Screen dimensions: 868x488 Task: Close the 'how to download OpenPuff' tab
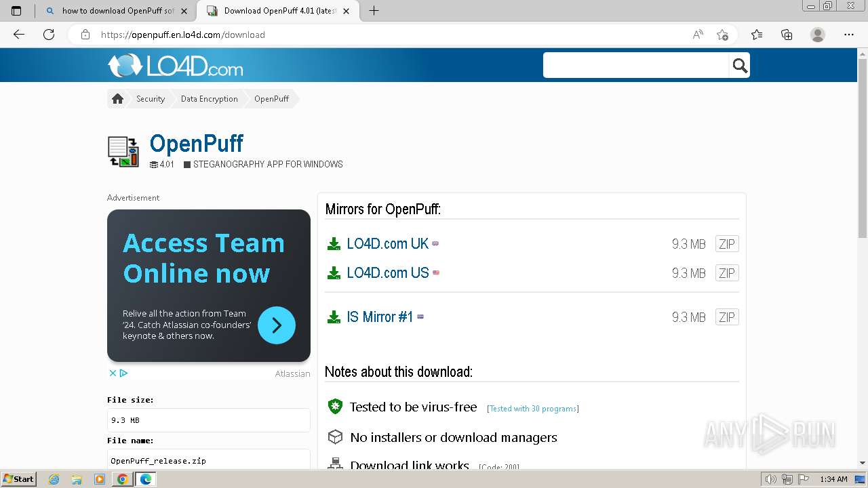point(184,11)
